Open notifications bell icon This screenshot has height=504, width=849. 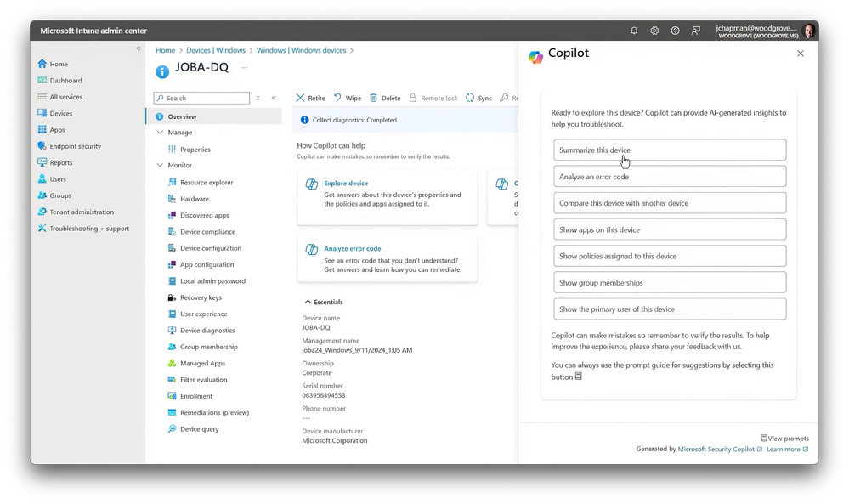coord(634,31)
